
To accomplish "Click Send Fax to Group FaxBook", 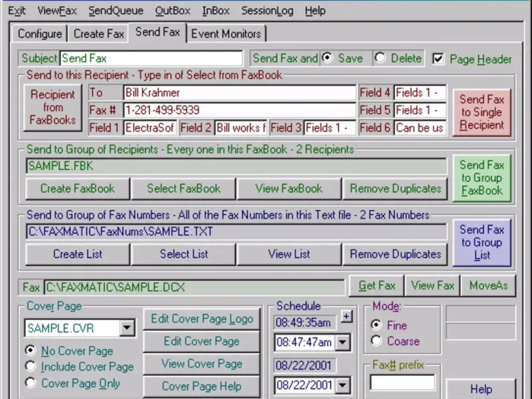I will tap(481, 178).
